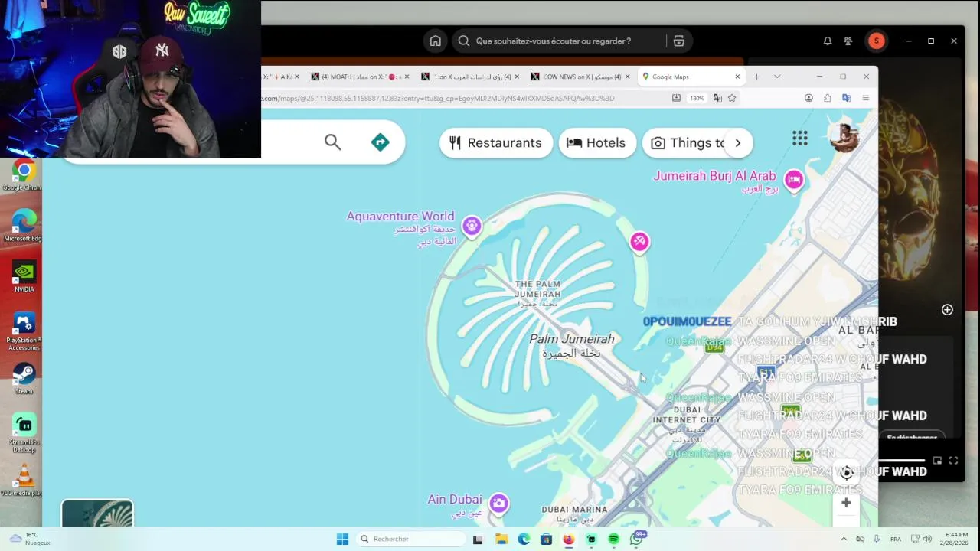Click the Spotify add-to-library plus circle
This screenshot has width=980, height=551.
coord(947,310)
